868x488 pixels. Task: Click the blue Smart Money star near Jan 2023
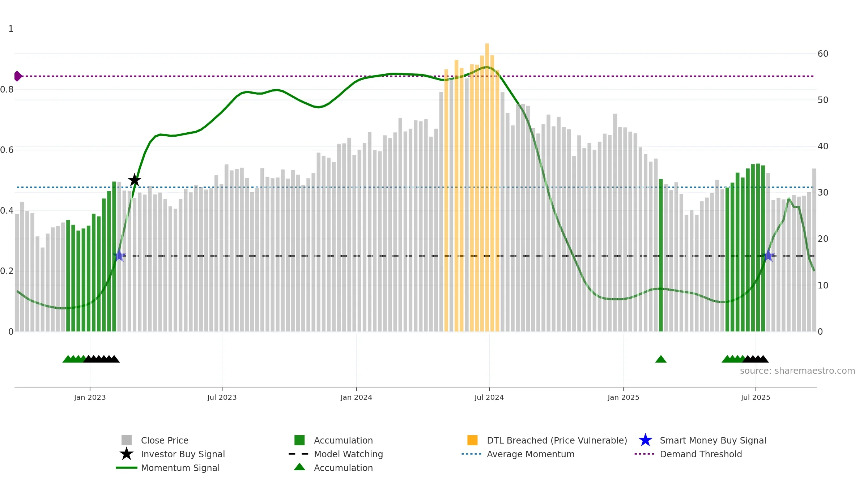pyautogui.click(x=119, y=256)
